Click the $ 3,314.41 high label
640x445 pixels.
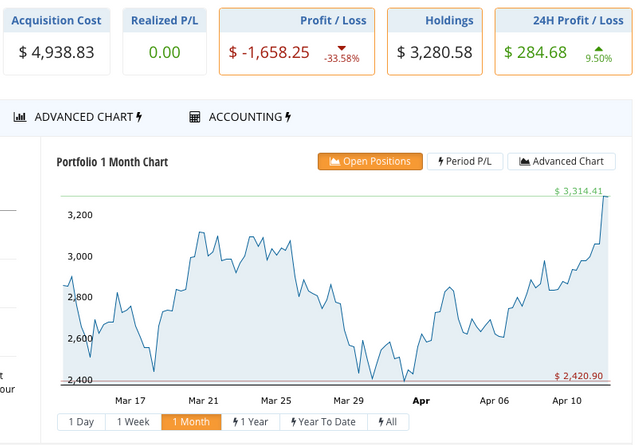pyautogui.click(x=578, y=191)
